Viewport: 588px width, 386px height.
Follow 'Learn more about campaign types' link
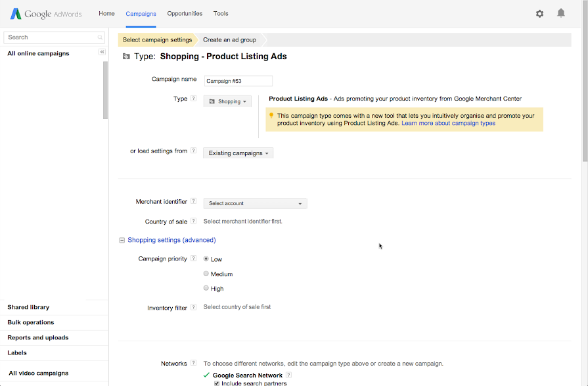click(x=449, y=123)
